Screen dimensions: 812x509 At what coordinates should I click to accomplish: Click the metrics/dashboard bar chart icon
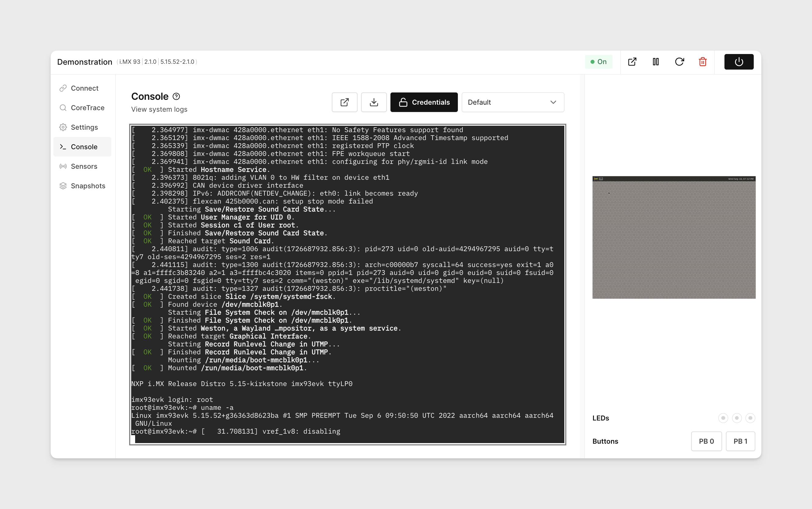pyautogui.click(x=656, y=62)
